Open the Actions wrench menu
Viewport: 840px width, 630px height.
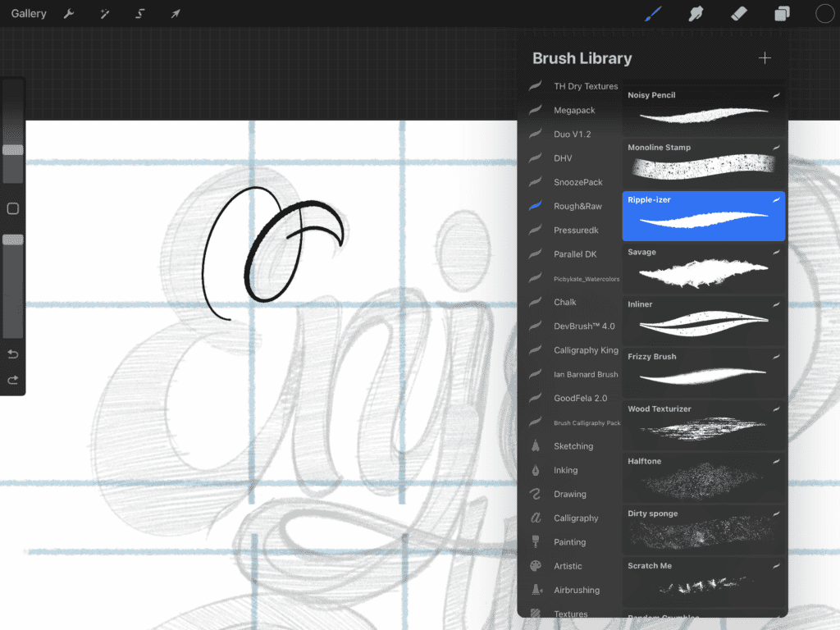pos(70,13)
